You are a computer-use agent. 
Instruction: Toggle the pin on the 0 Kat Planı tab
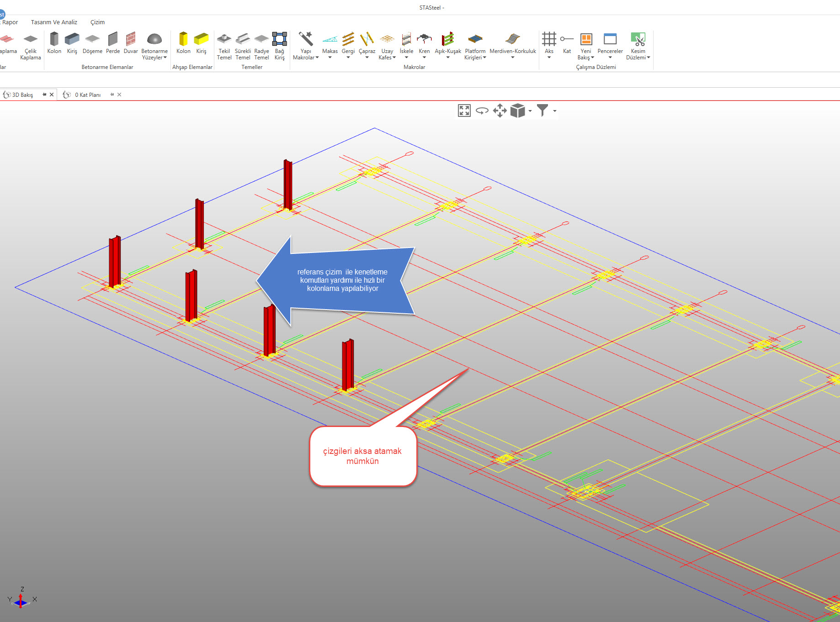(x=112, y=95)
